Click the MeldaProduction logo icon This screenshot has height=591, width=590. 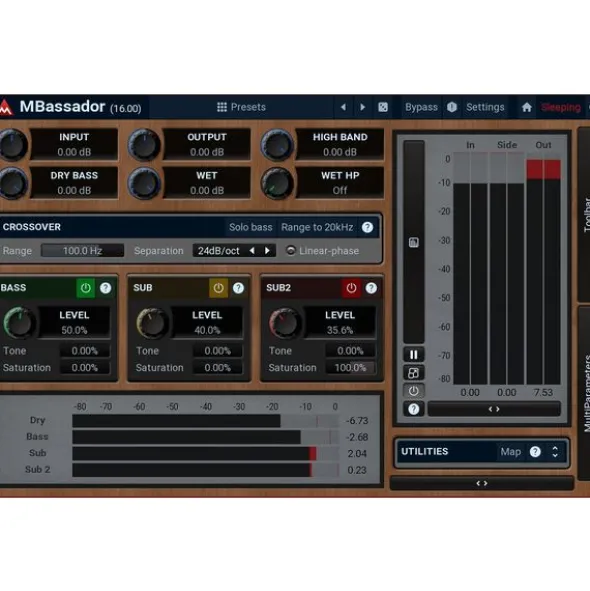pos(6,108)
